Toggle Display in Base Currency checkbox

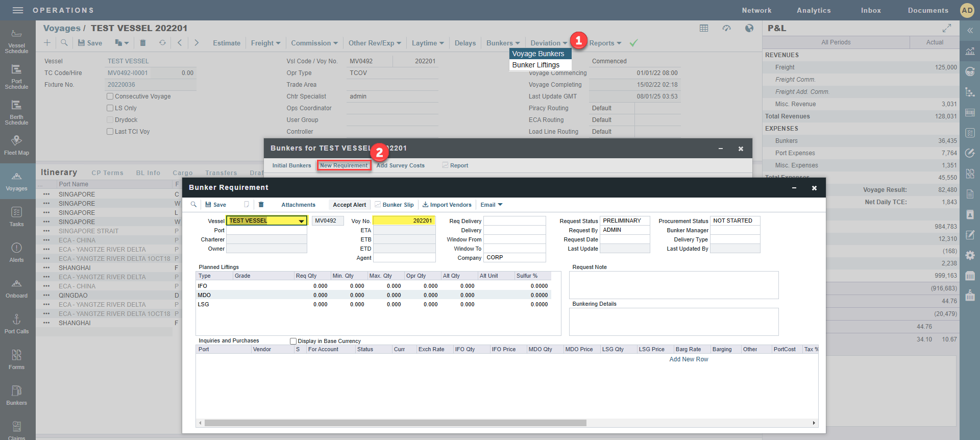(293, 341)
